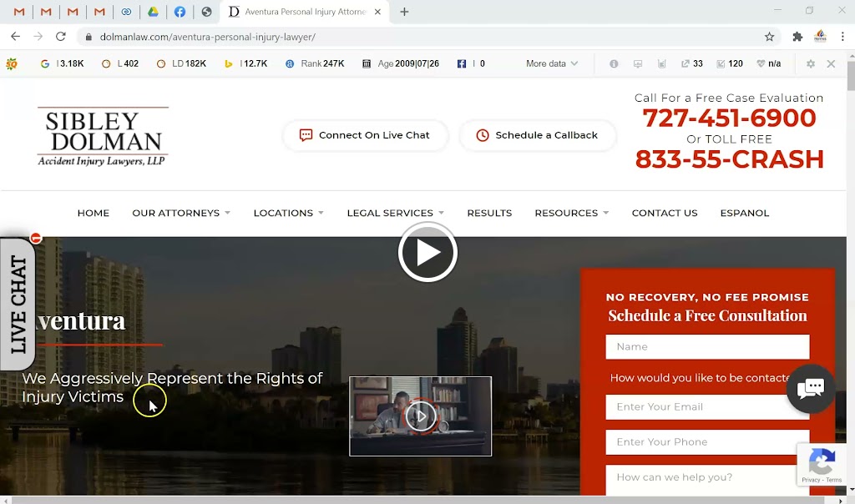Open Google index 3.18K stat
Viewport: 855px width, 504px height.
pos(62,63)
